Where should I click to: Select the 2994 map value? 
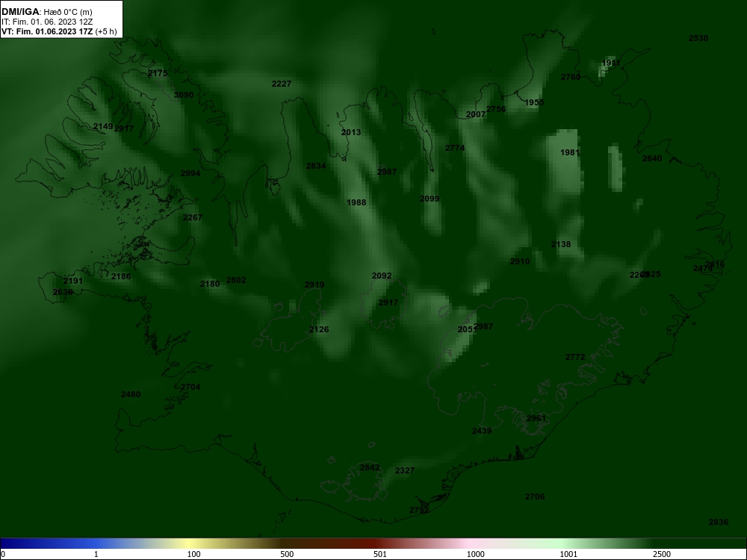(190, 173)
